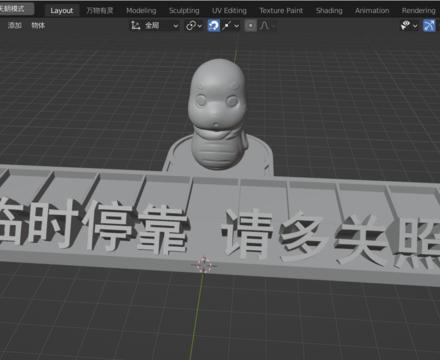Click the snap-to increment icon
The width and height of the screenshot is (440, 360).
pyautogui.click(x=227, y=26)
